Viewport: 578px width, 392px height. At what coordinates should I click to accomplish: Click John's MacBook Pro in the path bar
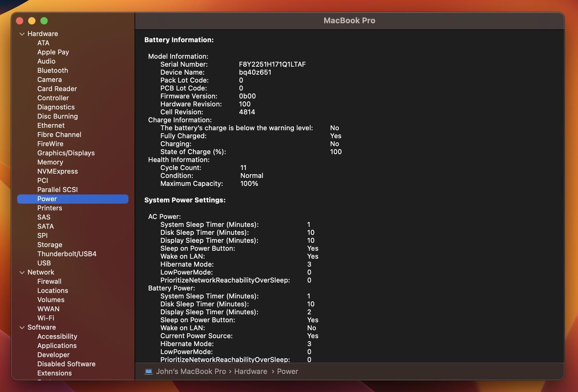[x=191, y=372]
